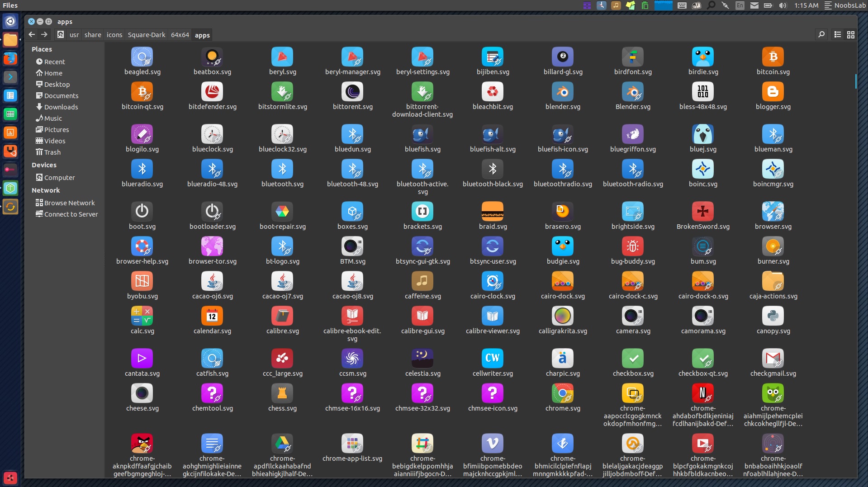Click the bitcoin.svg orange icon

tap(773, 57)
